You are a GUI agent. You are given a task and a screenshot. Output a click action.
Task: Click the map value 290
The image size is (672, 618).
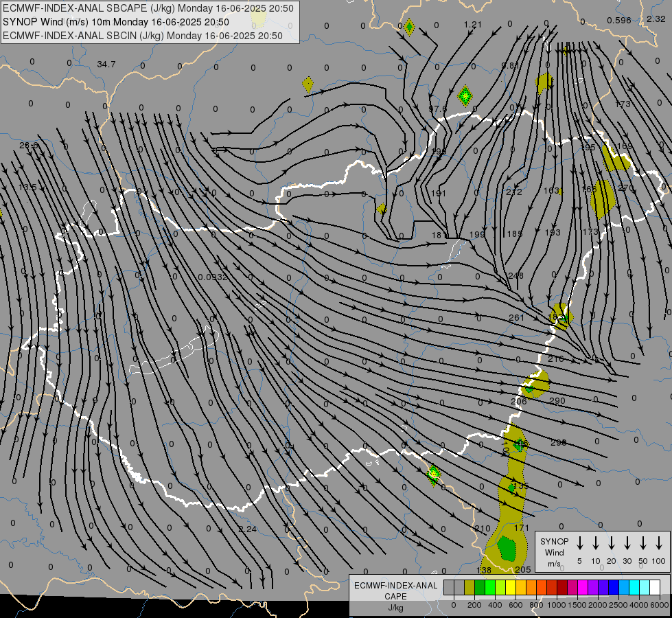click(557, 401)
